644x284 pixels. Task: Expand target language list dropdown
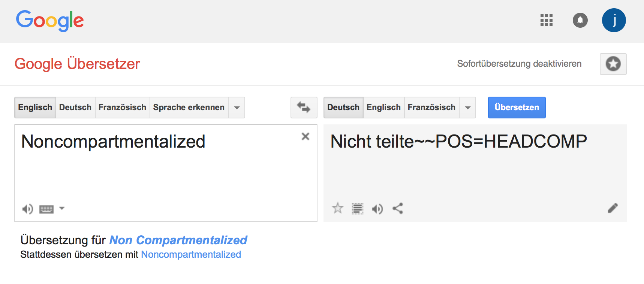467,108
